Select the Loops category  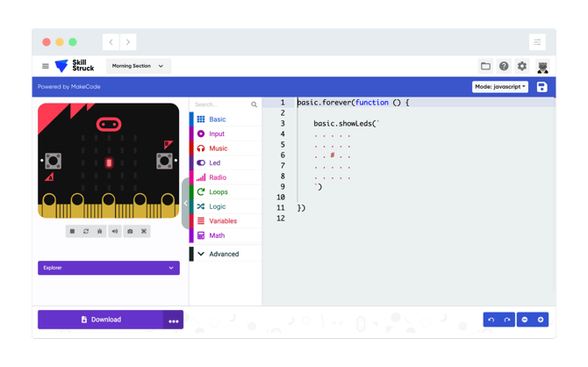[x=218, y=191]
